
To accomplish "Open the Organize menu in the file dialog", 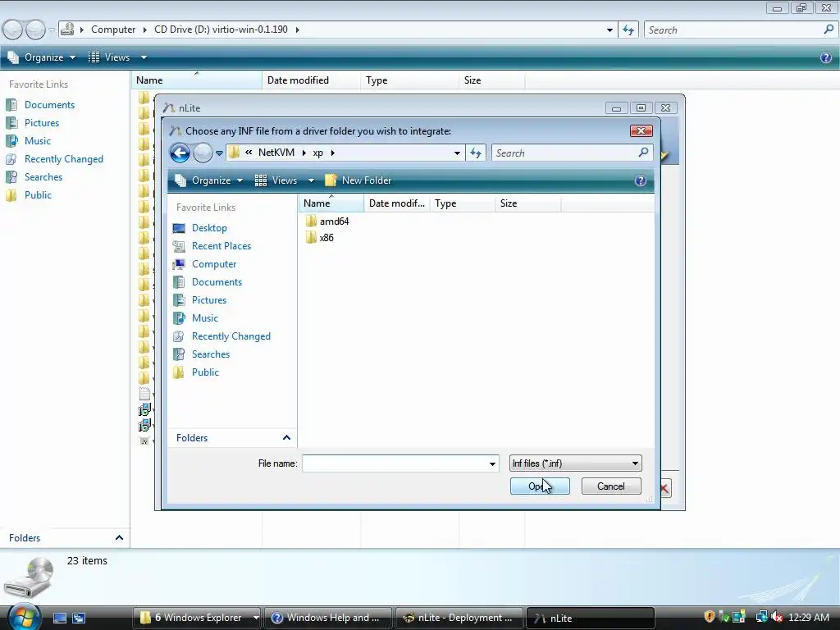I will (209, 180).
